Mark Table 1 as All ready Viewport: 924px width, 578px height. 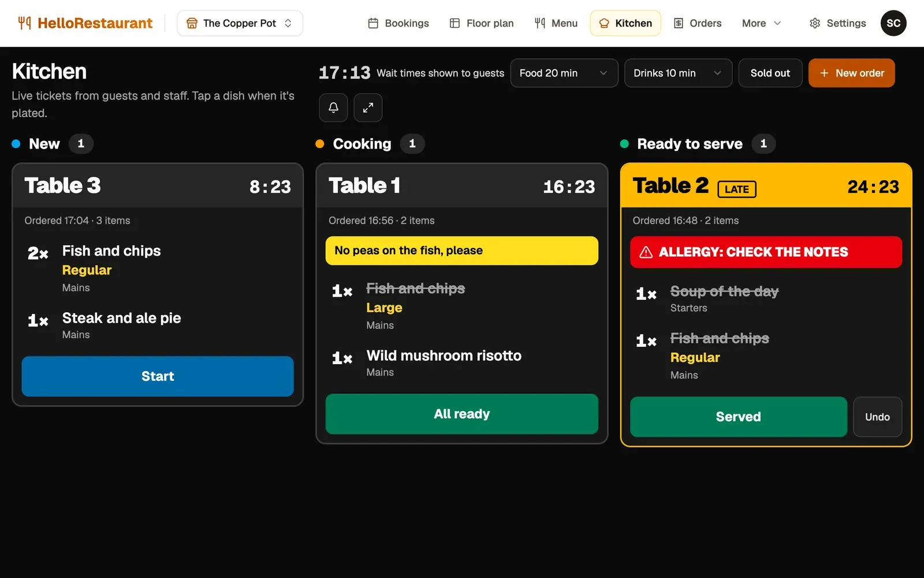462,414
